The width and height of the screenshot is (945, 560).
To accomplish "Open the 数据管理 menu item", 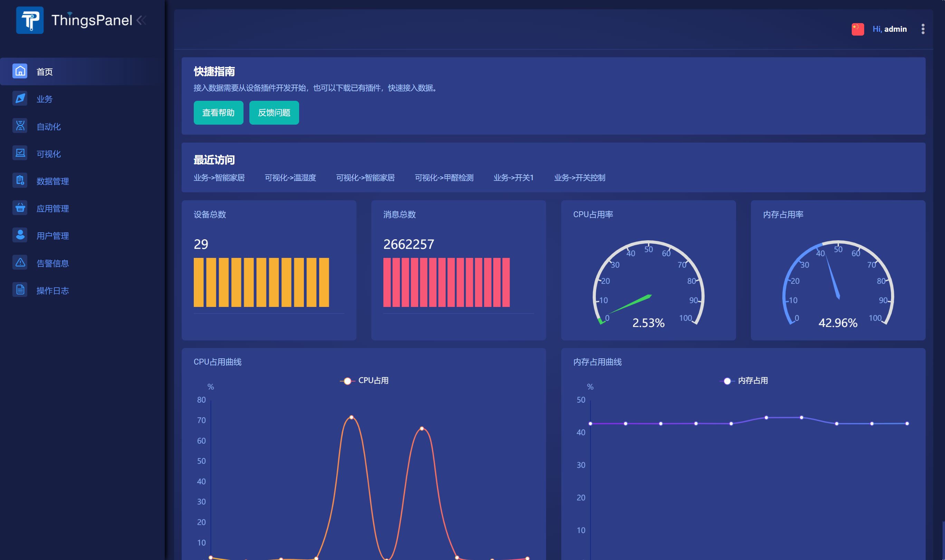I will pos(82,181).
